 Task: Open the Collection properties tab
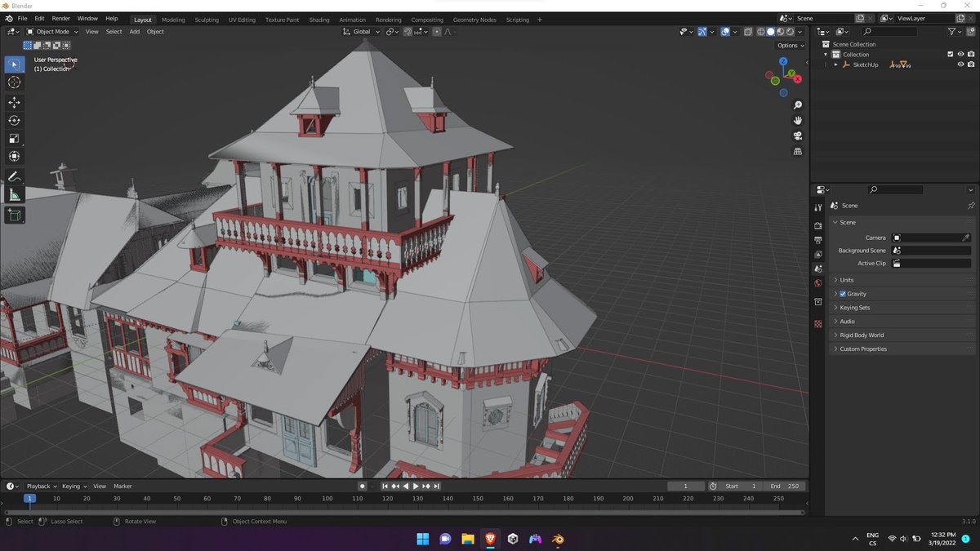click(818, 302)
